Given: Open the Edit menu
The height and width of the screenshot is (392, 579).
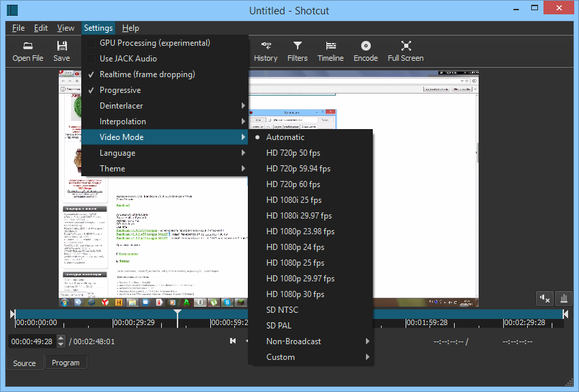Looking at the screenshot, I should [x=40, y=28].
